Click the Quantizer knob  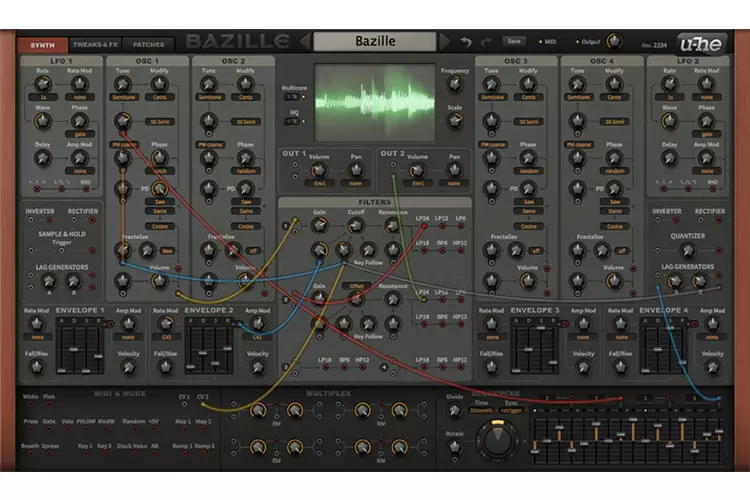point(687,250)
